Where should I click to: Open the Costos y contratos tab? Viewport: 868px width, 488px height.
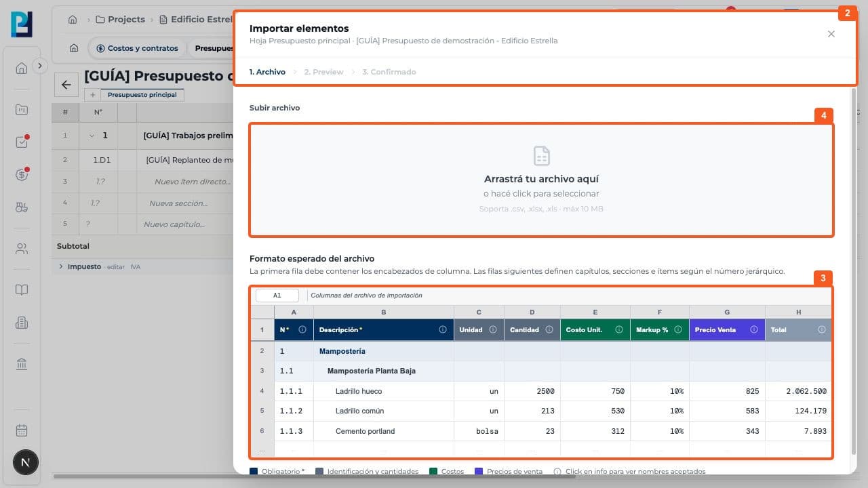138,48
